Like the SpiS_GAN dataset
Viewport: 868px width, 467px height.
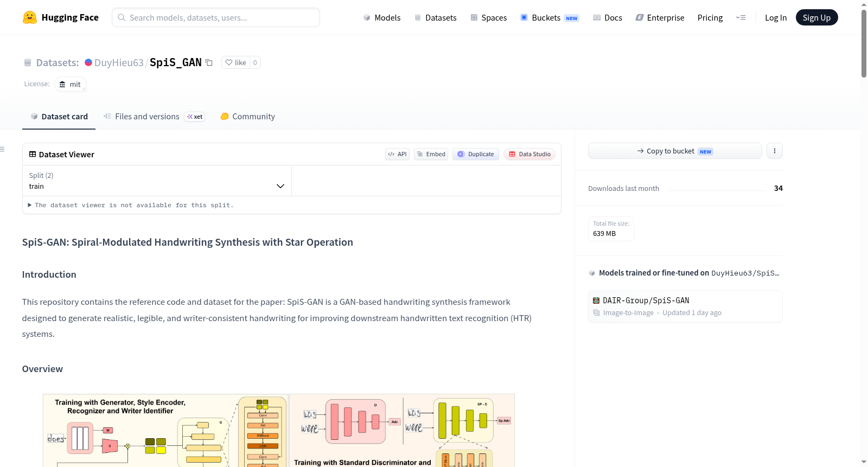236,62
